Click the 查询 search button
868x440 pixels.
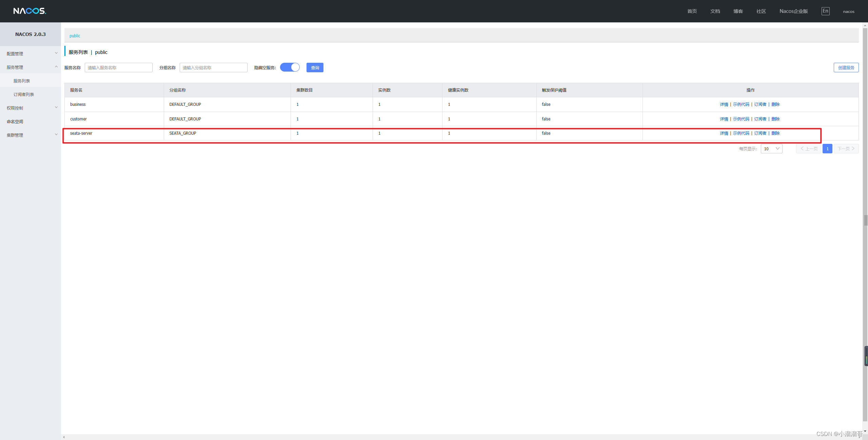pyautogui.click(x=315, y=68)
